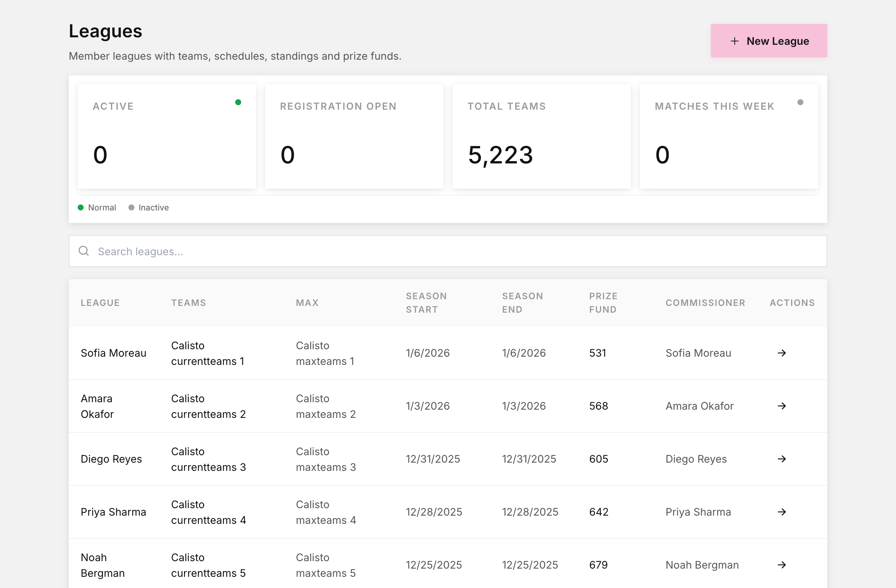Image resolution: width=896 pixels, height=588 pixels.
Task: Click Calisto maxteams 2 cell
Action: 326,406
